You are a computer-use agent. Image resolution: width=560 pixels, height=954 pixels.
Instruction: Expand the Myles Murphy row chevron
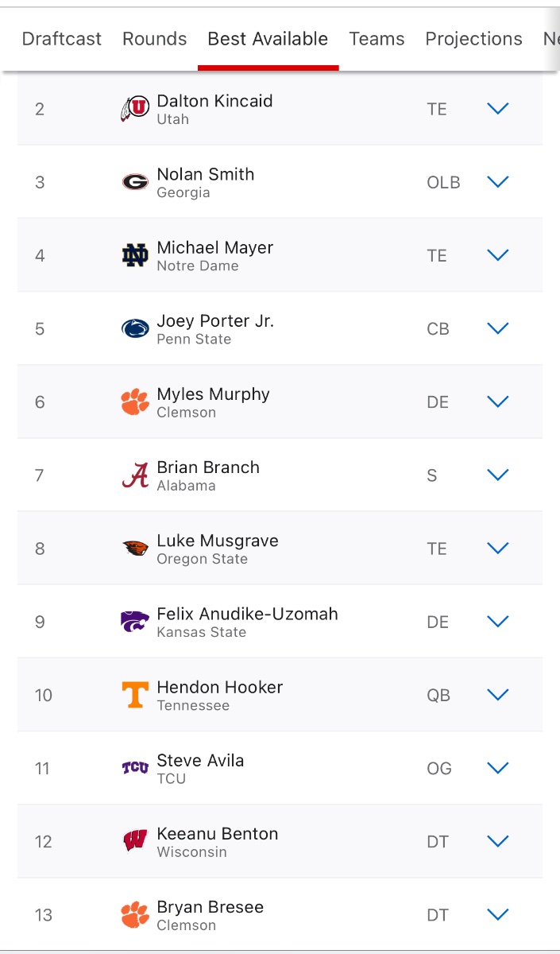tap(497, 401)
